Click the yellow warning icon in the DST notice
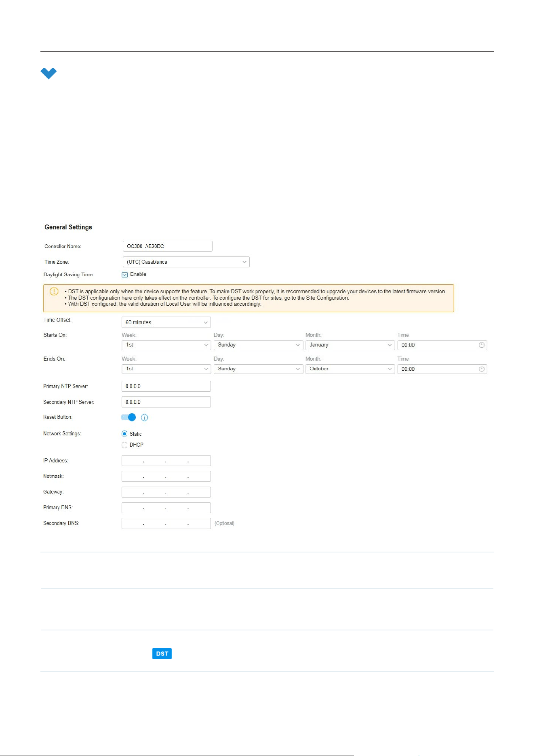Viewport: 535px width, 756px height. pyautogui.click(x=54, y=291)
